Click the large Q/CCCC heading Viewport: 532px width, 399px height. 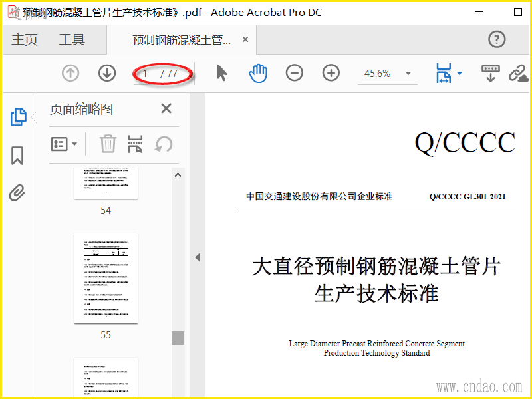(465, 142)
